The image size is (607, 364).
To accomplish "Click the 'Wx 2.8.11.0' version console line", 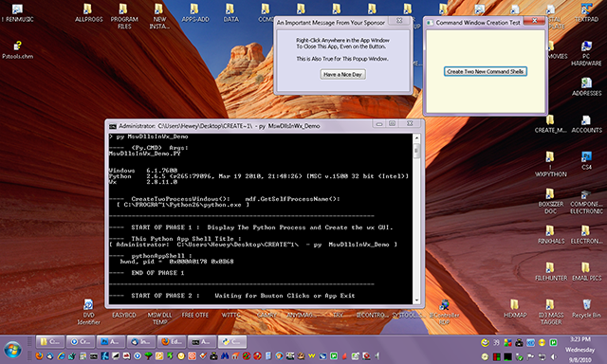I will [143, 182].
